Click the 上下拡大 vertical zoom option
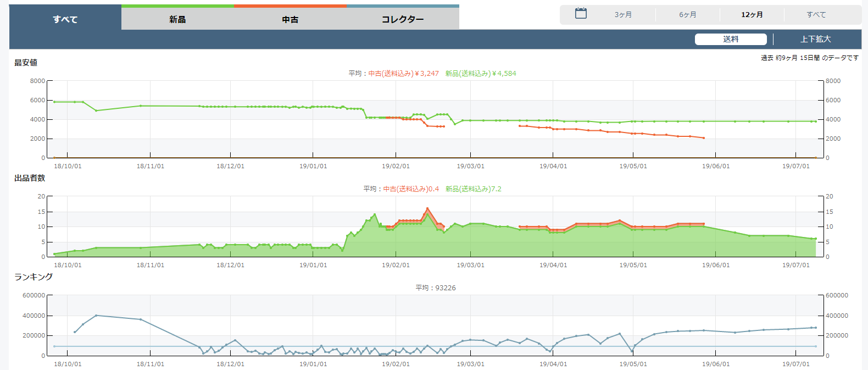The height and width of the screenshot is (370, 868). click(x=815, y=39)
